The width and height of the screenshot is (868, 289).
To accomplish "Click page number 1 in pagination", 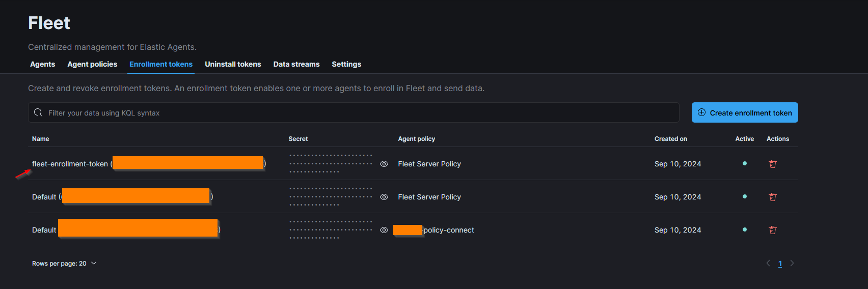I will pyautogui.click(x=780, y=264).
